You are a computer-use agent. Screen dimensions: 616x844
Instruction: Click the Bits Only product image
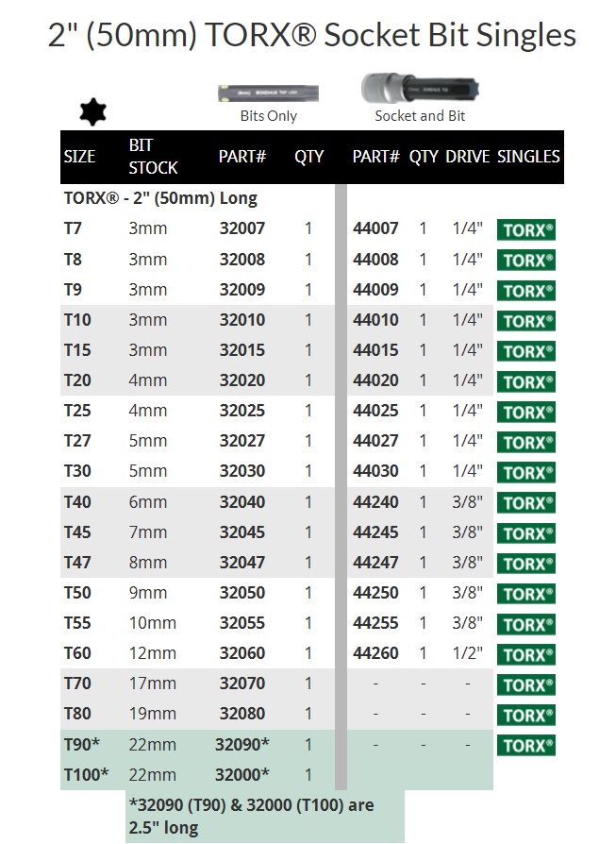(x=268, y=94)
